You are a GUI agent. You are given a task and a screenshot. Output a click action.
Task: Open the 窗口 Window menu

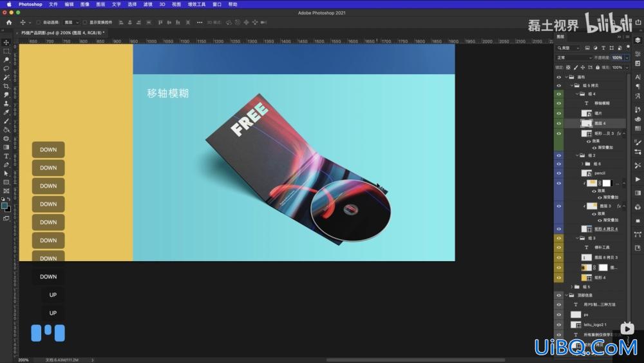(x=217, y=4)
